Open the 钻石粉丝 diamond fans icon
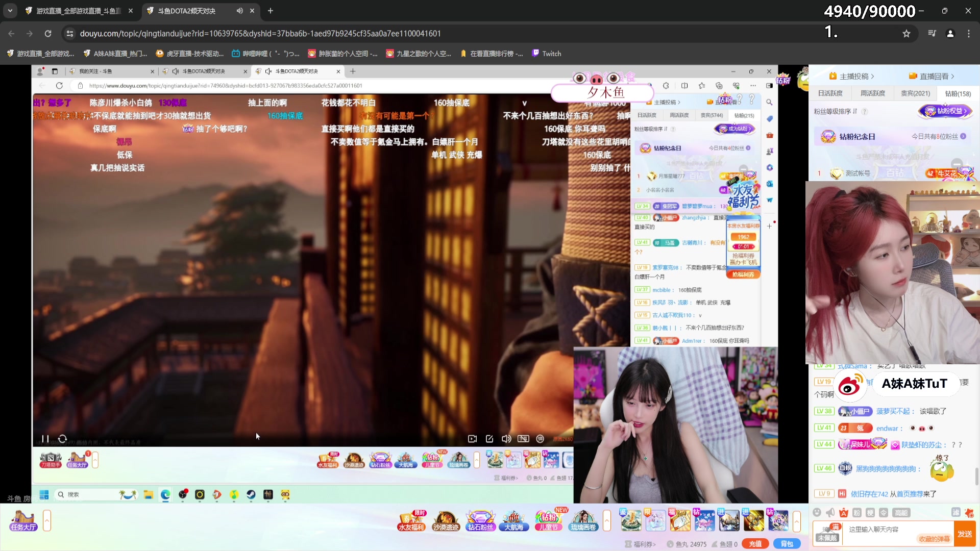The image size is (980, 551). pos(480,521)
